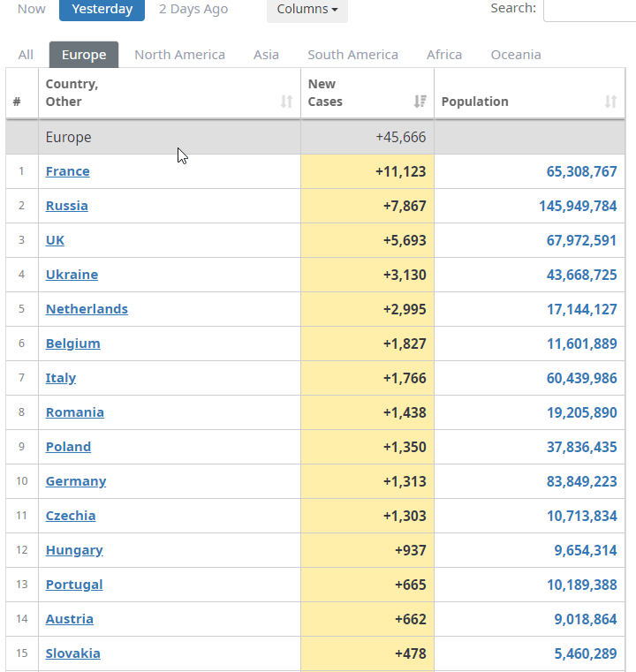This screenshot has height=672, width=636.
Task: Open the Slovakia country link
Action: [72, 653]
